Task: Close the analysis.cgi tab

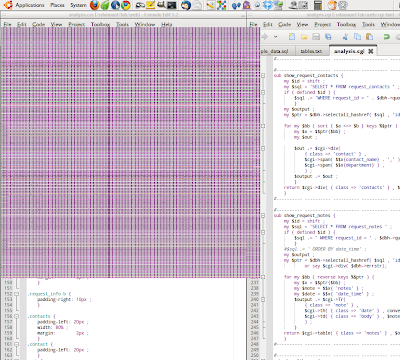Action: [370, 51]
